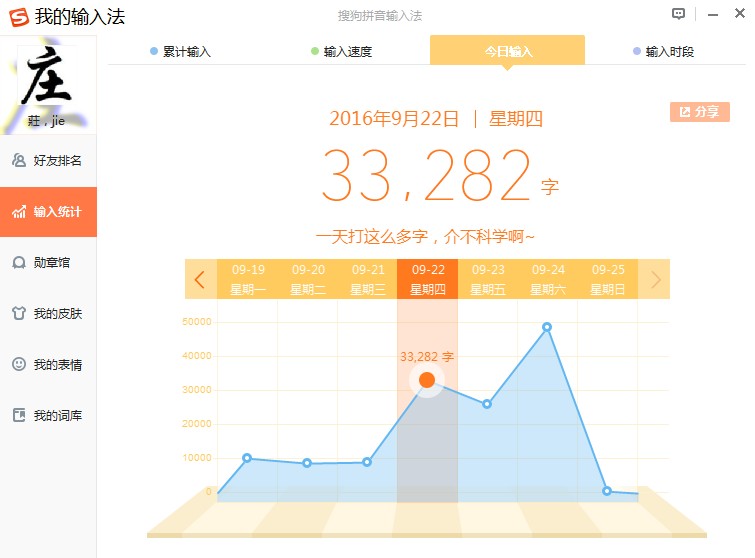Click the 分享 share button

coord(700,112)
